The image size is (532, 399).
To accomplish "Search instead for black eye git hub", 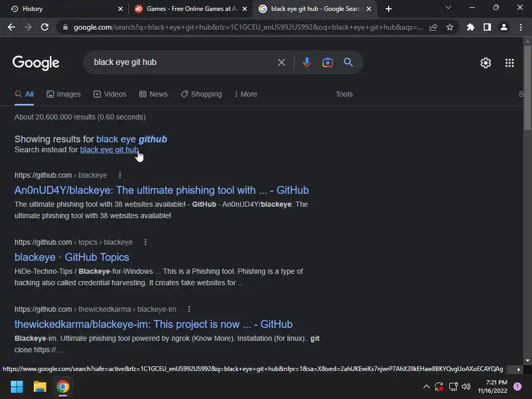I will 109,150.
